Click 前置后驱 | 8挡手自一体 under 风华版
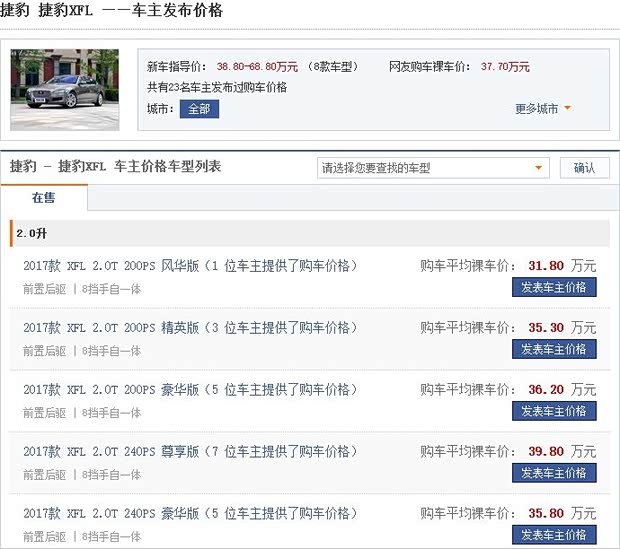This screenshot has height=549, width=620. pos(82,289)
